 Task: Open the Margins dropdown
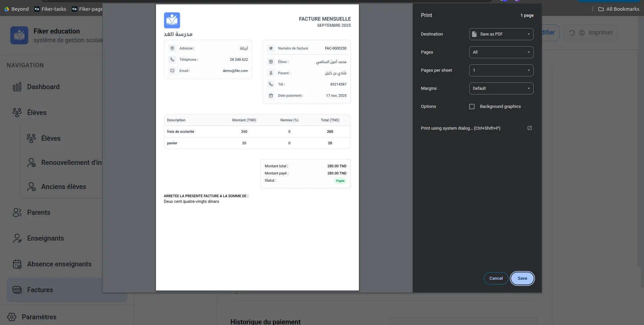501,88
